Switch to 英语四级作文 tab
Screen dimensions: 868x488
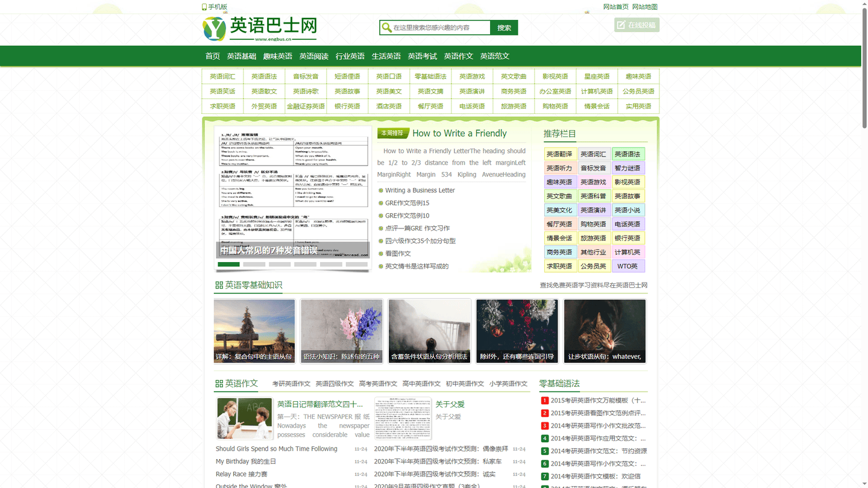[335, 384]
